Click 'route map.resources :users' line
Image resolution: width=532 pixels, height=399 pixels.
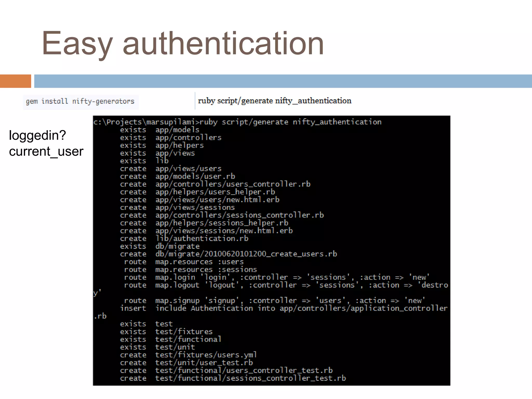(184, 262)
